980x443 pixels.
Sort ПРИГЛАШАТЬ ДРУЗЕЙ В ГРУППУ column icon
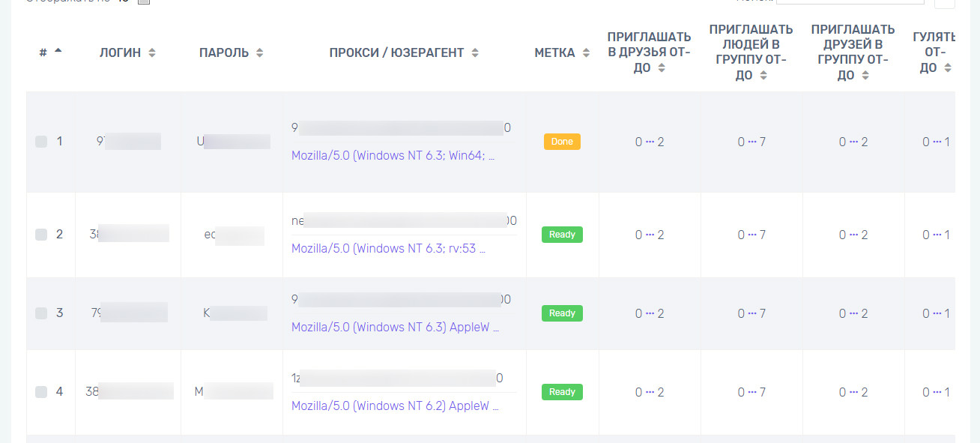[865, 76]
